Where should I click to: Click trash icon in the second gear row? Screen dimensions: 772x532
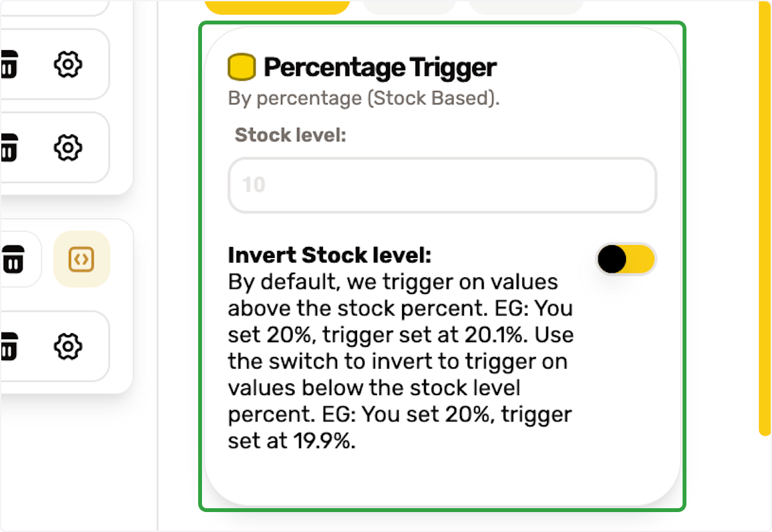[x=9, y=147]
